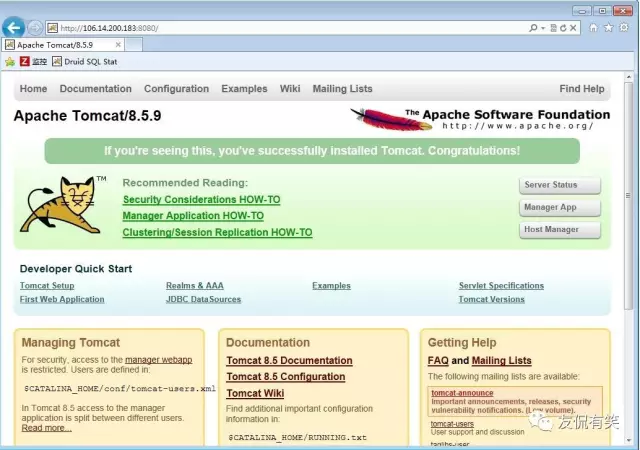Click the add-to-favorites-bar star icon
The height and width of the screenshot is (450, 640).
[x=10, y=62]
